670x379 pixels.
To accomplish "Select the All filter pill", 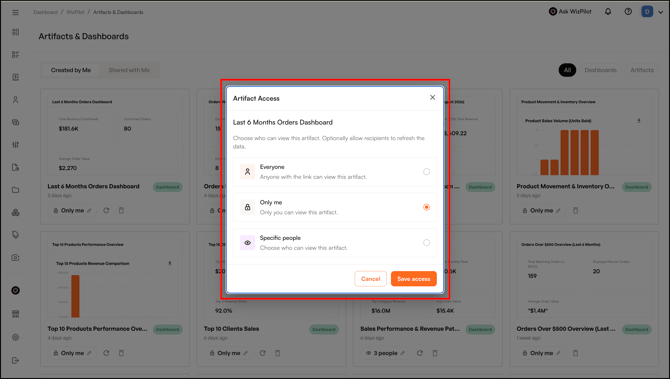I will (567, 70).
